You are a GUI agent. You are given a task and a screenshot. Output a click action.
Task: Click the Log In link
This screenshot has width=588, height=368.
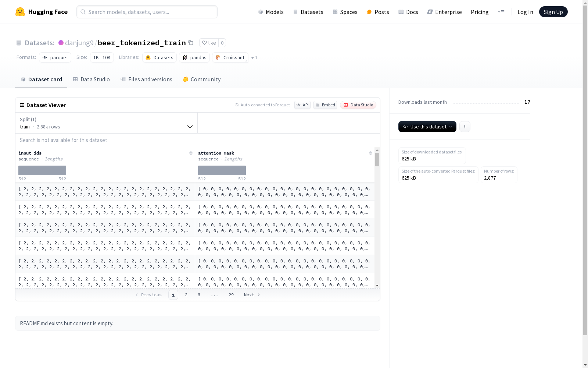click(525, 12)
